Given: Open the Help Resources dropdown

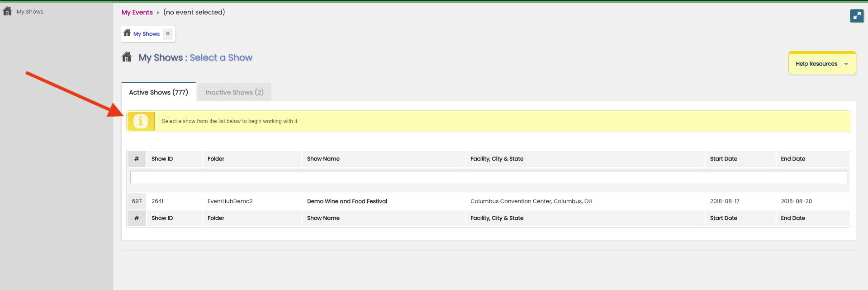Looking at the screenshot, I should click(822, 64).
